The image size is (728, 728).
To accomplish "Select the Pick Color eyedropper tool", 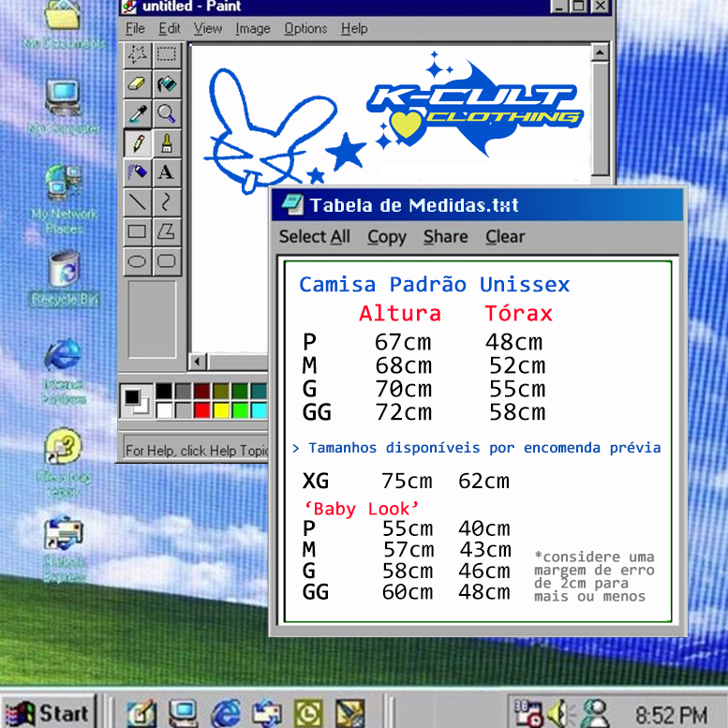I will pyautogui.click(x=138, y=113).
